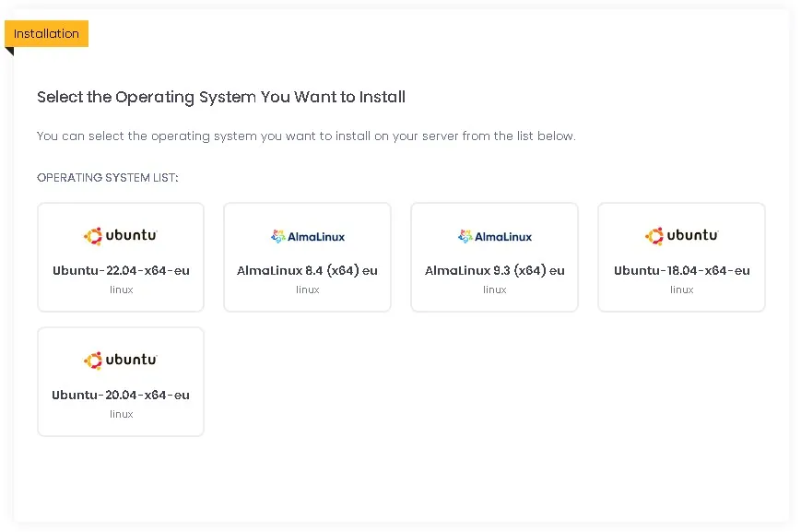Viewport: 801px width, 532px height.
Task: Click the Ubuntu logo on the Ubuntu-20.04 card
Action: [x=121, y=361]
